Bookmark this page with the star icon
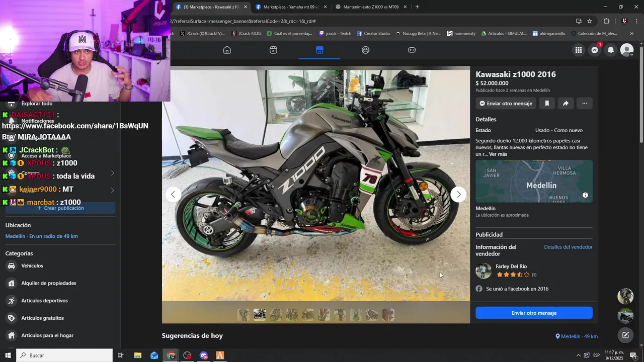The width and height of the screenshot is (644, 362). [590, 21]
